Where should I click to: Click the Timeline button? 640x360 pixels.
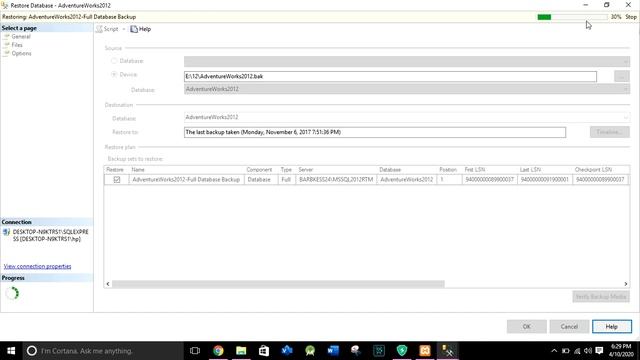click(609, 132)
